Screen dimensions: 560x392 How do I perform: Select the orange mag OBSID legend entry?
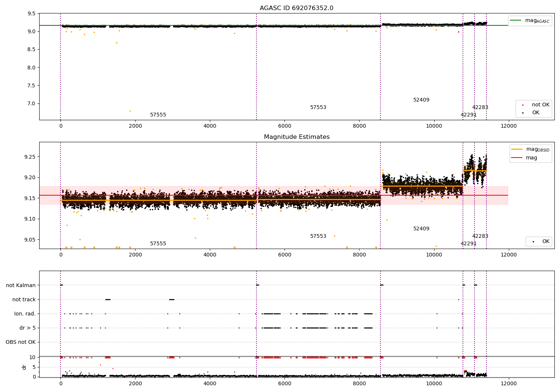point(530,149)
